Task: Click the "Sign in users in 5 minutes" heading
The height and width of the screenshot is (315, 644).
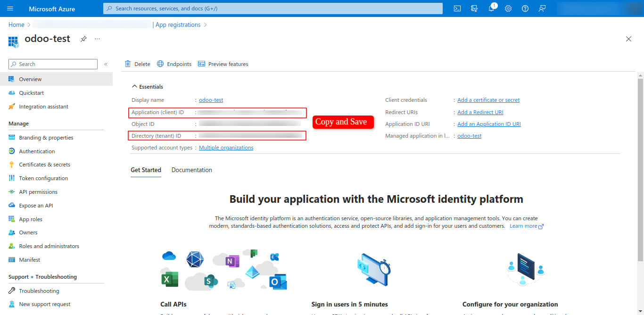Action: point(350,304)
